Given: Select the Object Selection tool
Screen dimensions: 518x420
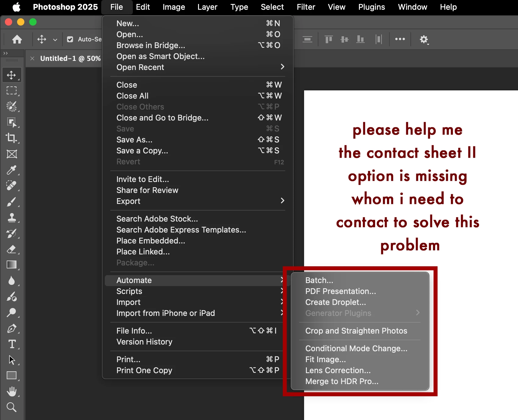Looking at the screenshot, I should point(12,122).
